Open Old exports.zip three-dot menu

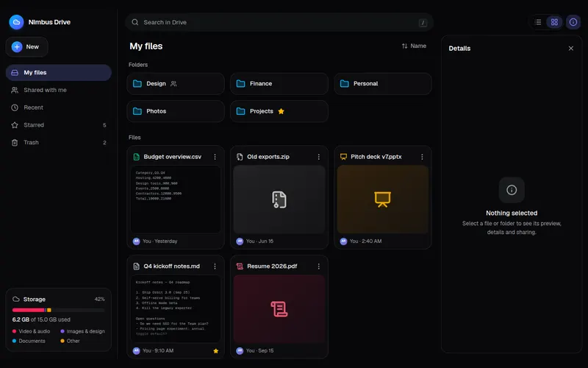(x=318, y=157)
